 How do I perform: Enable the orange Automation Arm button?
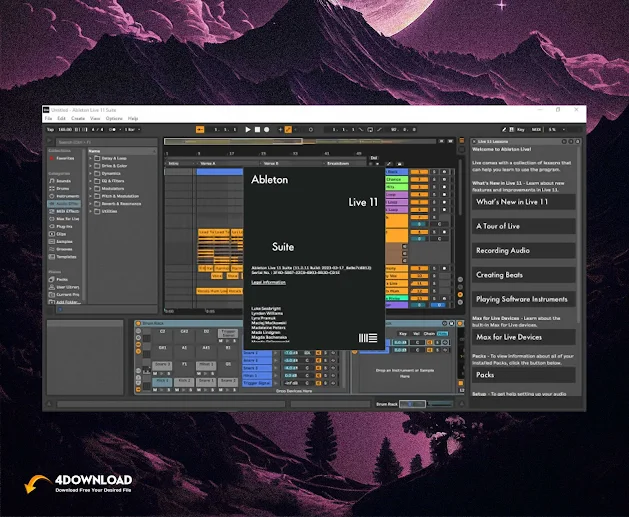click(288, 130)
